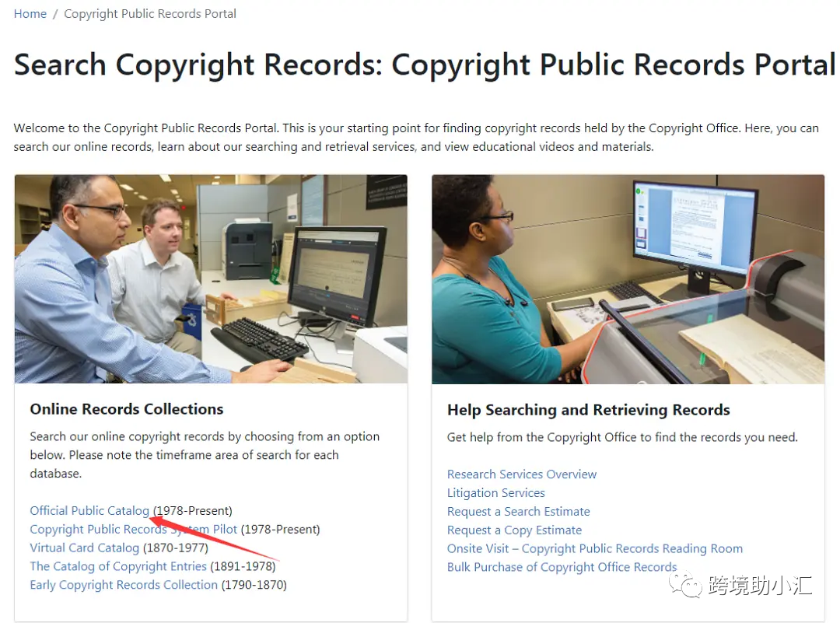Open The Catalog of Copyright Entries
The height and width of the screenshot is (623, 840).
(x=118, y=566)
